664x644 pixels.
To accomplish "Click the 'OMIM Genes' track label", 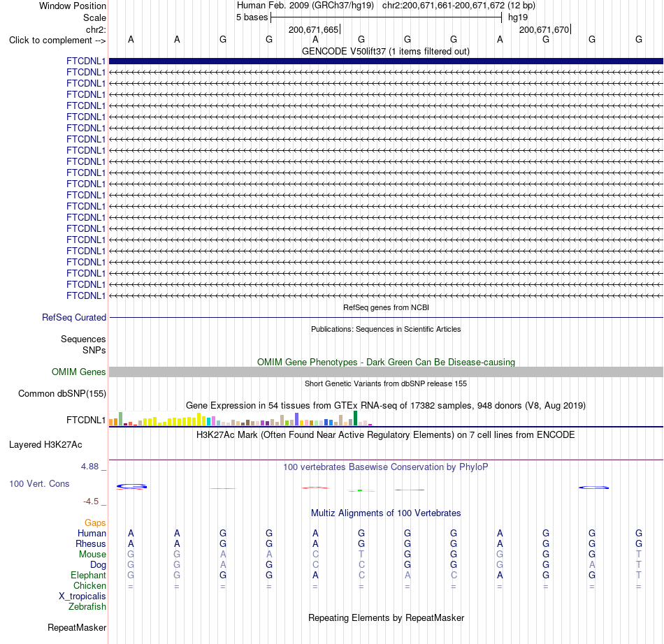I will (78, 372).
